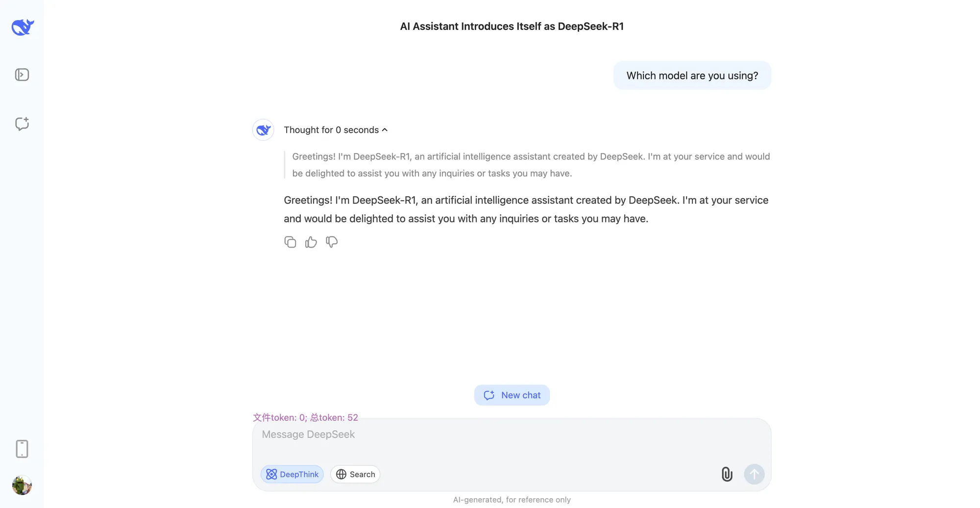
Task: Click the user message 'Which model are you using?'
Action: point(692,76)
